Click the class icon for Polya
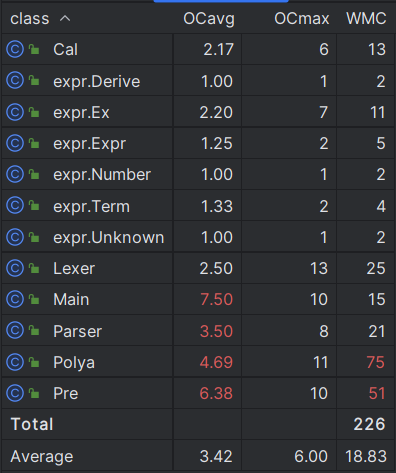 [15, 362]
